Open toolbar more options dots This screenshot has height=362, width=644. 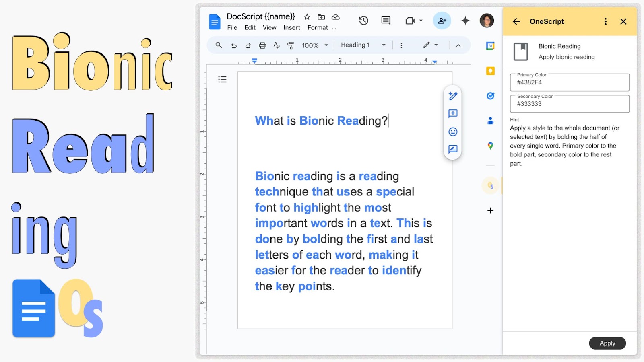(401, 45)
